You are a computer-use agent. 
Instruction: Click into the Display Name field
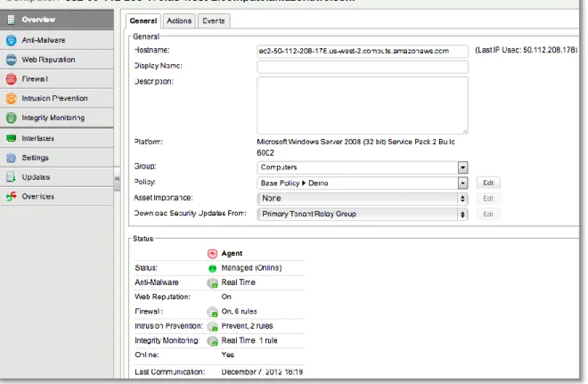click(363, 67)
